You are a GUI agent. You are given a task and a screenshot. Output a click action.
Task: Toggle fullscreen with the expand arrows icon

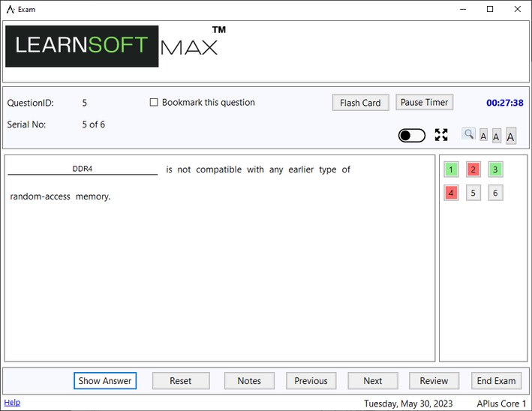point(441,135)
